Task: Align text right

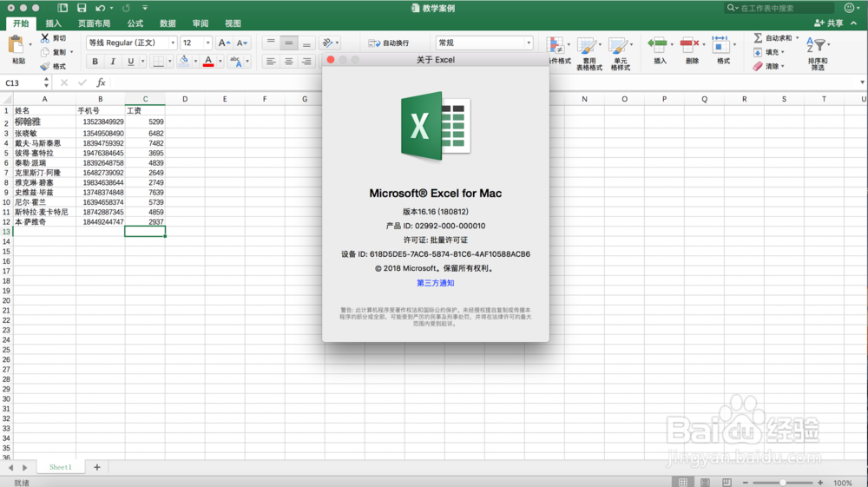Action: pyautogui.click(x=306, y=61)
